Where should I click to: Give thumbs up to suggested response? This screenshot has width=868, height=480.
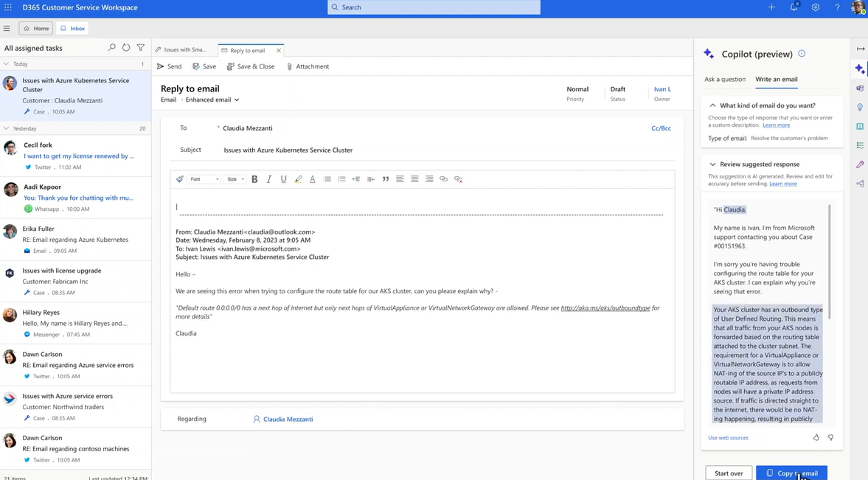(816, 437)
